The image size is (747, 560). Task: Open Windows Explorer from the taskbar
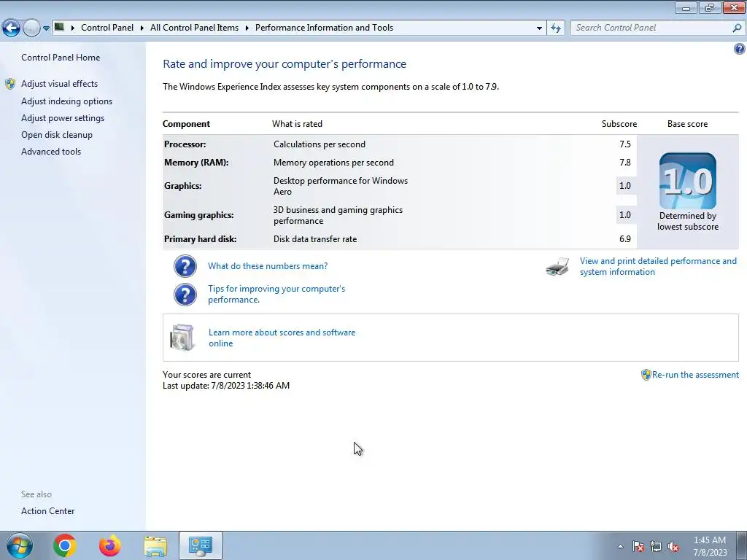[x=155, y=546]
